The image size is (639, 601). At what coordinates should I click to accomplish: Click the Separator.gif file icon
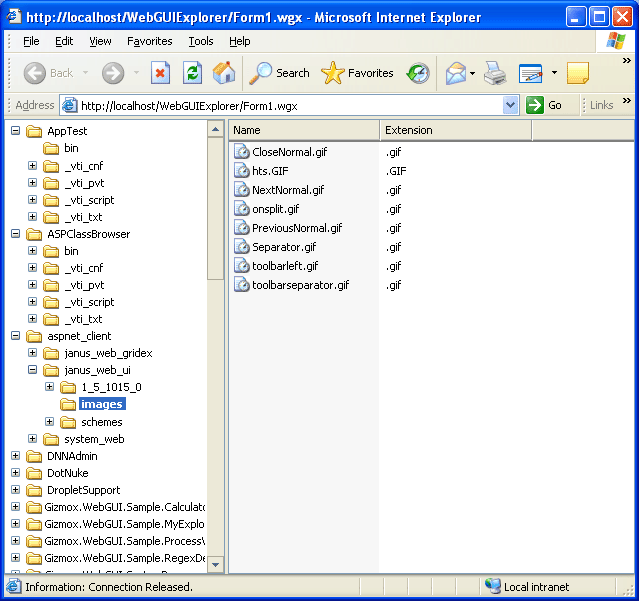(242, 247)
